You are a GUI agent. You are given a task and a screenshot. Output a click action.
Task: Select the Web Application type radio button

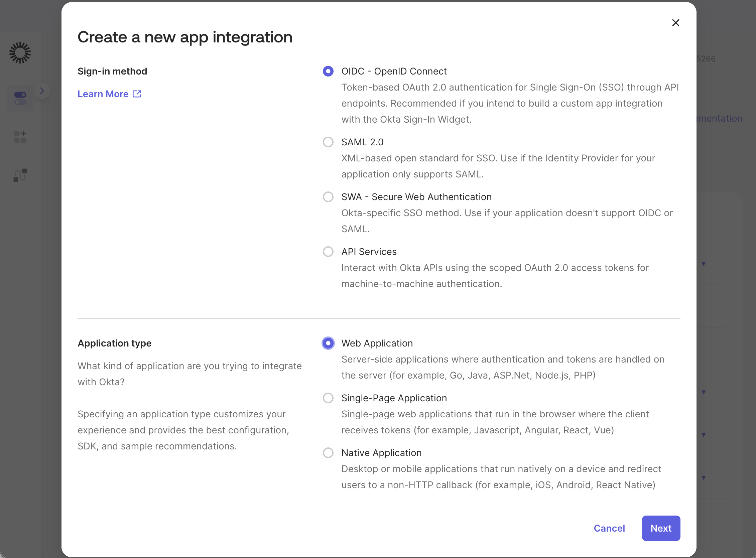328,343
